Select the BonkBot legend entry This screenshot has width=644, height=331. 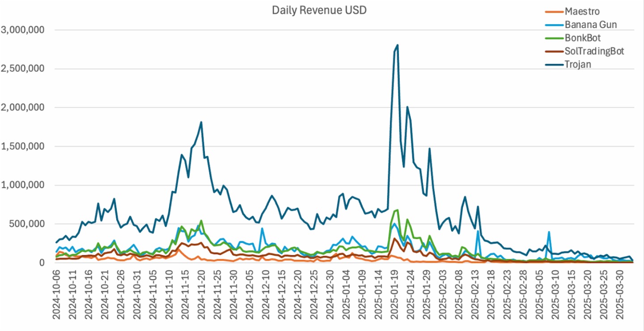[x=582, y=38]
